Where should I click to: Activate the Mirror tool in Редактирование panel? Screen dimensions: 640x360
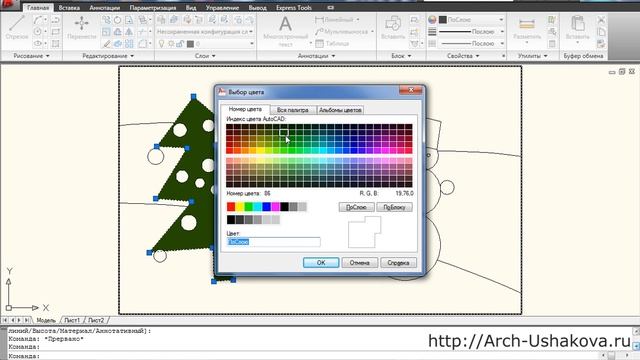click(129, 31)
